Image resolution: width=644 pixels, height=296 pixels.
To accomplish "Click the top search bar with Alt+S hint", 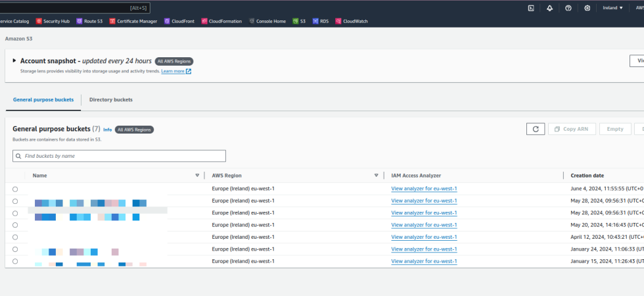I will (75, 8).
